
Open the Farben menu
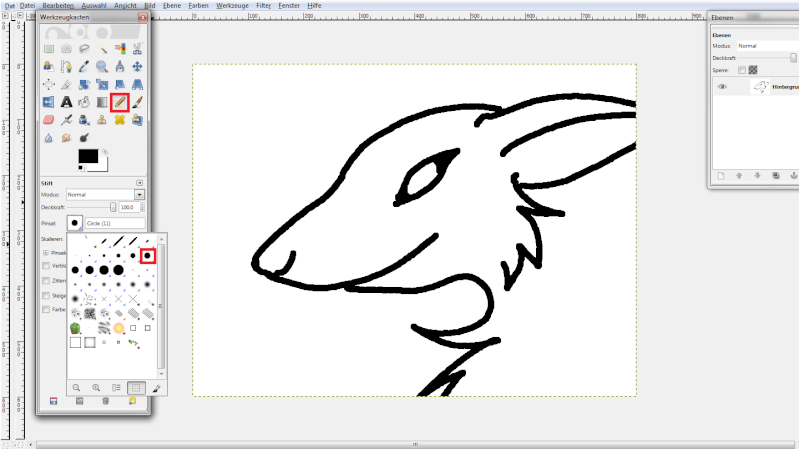(198, 6)
